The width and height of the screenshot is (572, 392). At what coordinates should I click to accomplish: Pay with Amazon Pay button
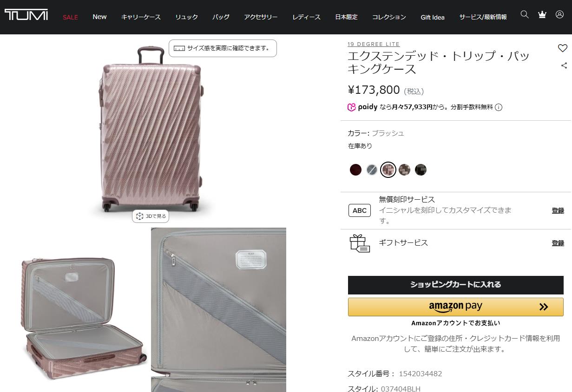tap(456, 307)
